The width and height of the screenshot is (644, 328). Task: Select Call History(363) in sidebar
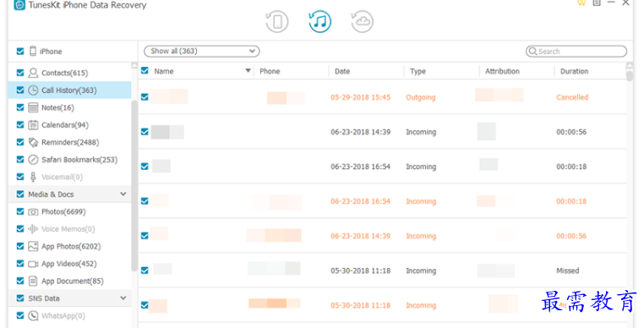(70, 90)
